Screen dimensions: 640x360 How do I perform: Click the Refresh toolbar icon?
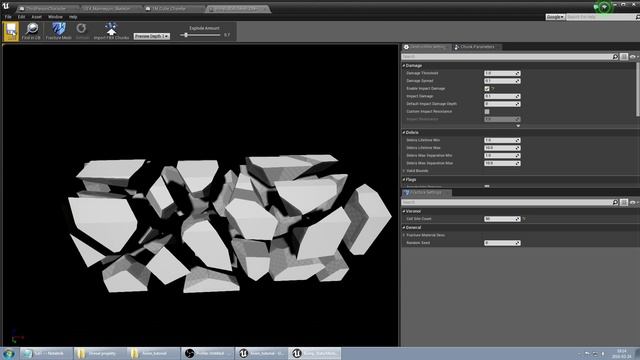tap(82, 31)
